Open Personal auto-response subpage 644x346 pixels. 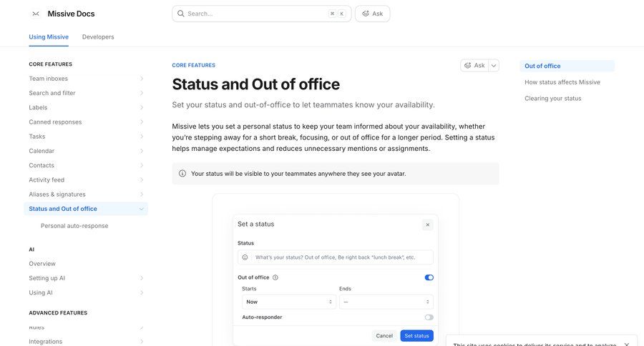[74, 226]
